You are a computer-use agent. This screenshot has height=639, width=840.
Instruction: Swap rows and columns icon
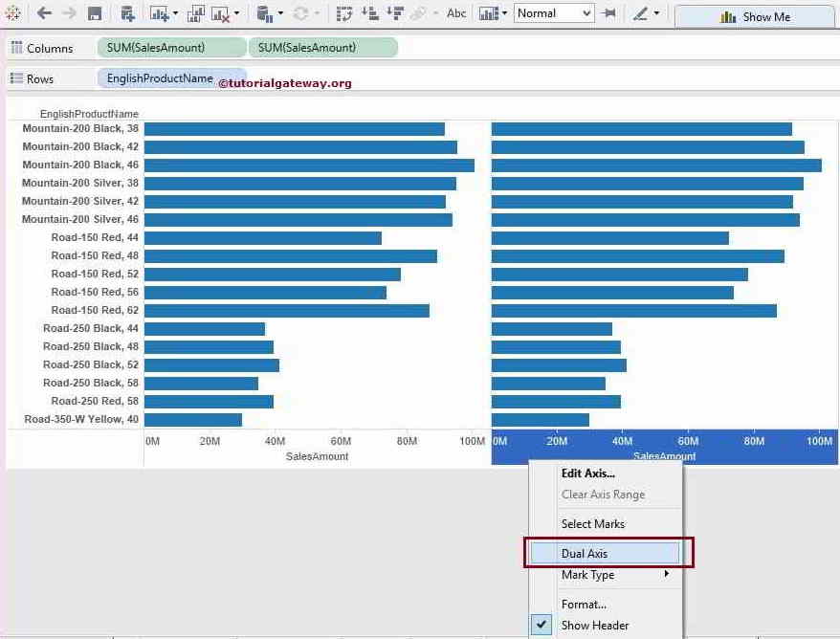point(343,13)
